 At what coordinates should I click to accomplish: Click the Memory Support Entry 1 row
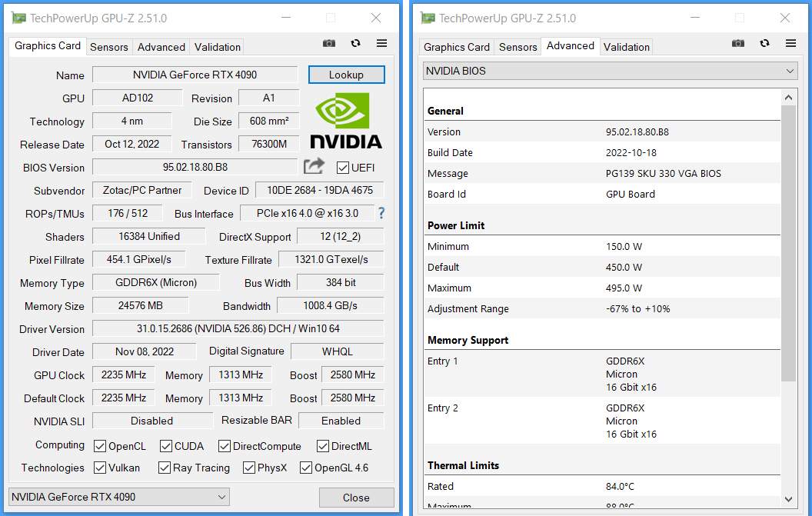click(602, 374)
